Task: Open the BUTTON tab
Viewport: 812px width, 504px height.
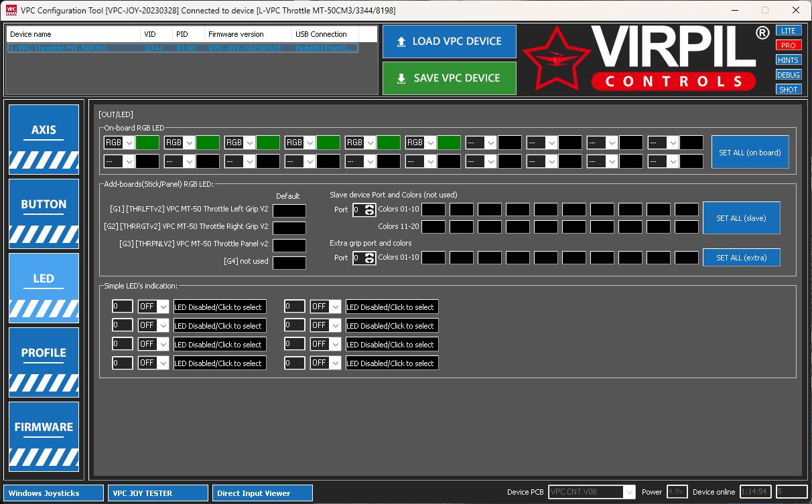Action: coord(44,212)
